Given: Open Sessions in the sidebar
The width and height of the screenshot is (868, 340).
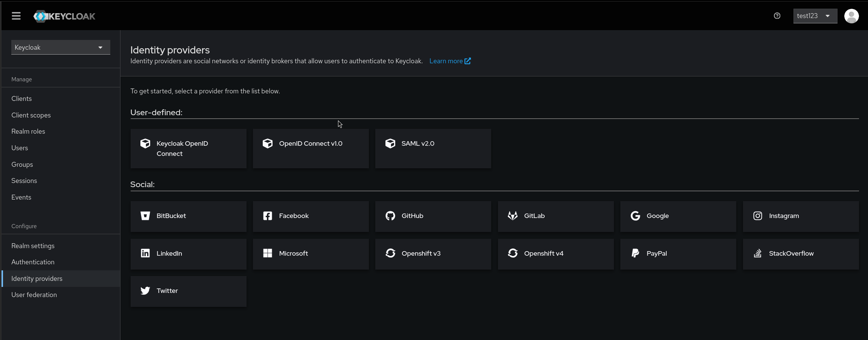Looking at the screenshot, I should [x=24, y=181].
